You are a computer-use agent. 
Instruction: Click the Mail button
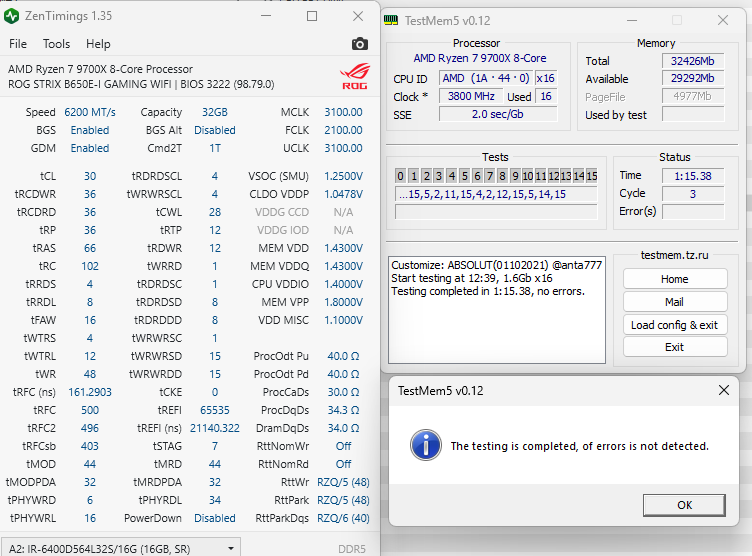(x=674, y=302)
